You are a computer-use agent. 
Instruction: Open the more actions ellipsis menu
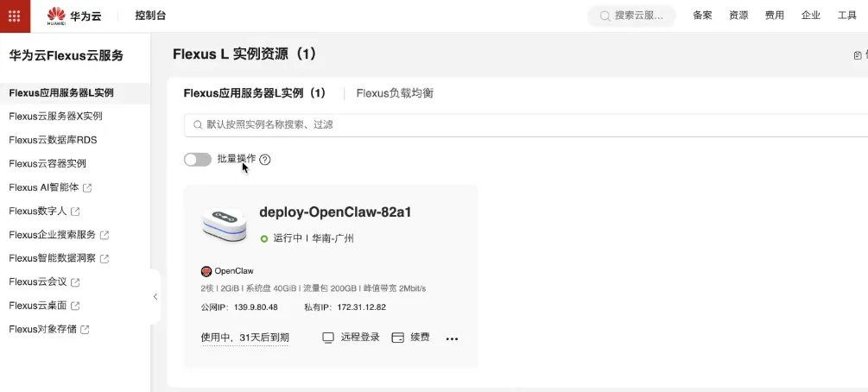pyautogui.click(x=453, y=338)
